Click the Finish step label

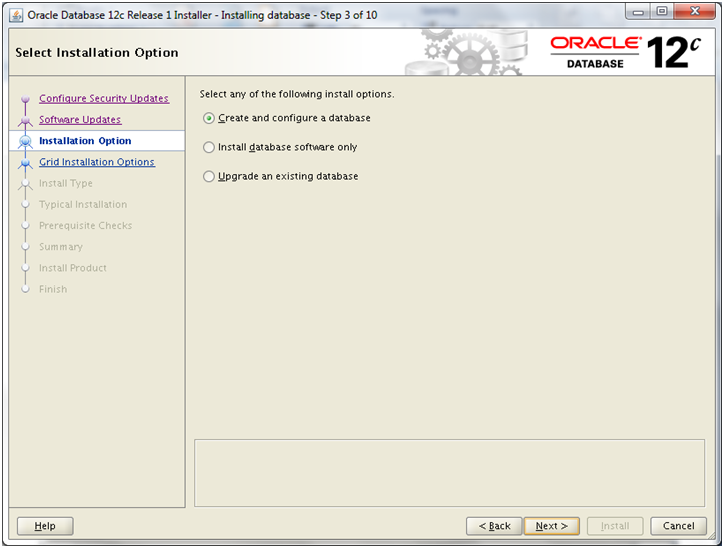pyautogui.click(x=53, y=289)
